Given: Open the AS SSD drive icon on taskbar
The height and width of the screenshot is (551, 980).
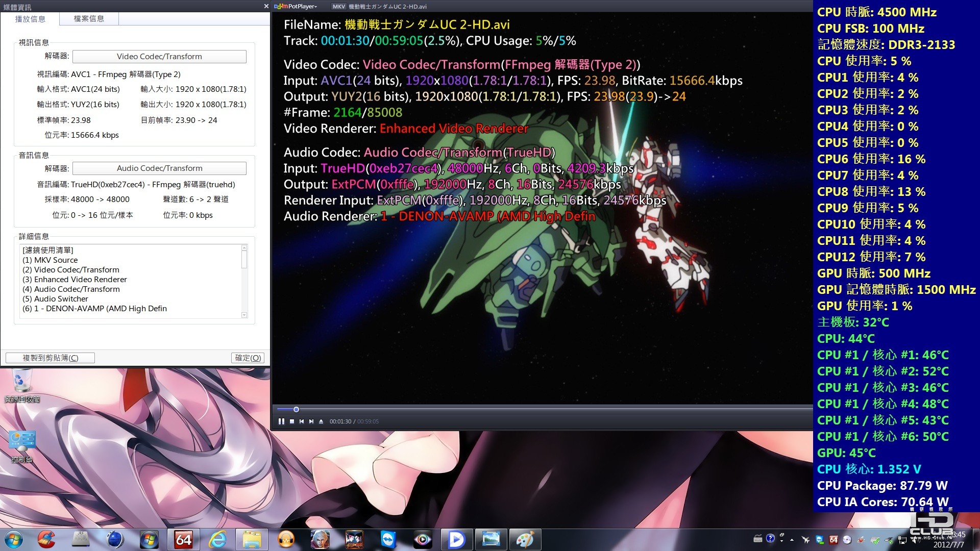Looking at the screenshot, I should 81,540.
